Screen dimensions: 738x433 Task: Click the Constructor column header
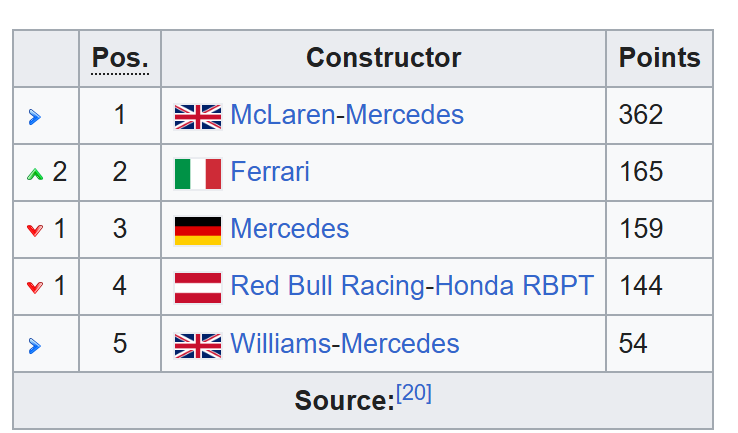pyautogui.click(x=384, y=58)
